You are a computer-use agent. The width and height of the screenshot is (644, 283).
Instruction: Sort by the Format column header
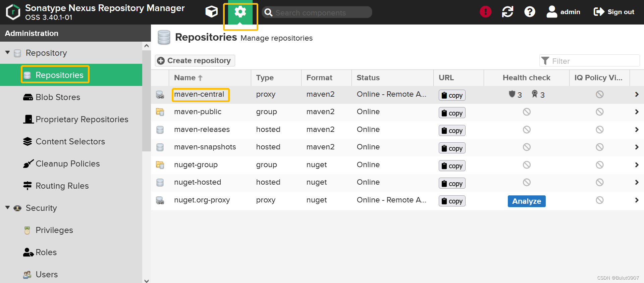[326, 78]
